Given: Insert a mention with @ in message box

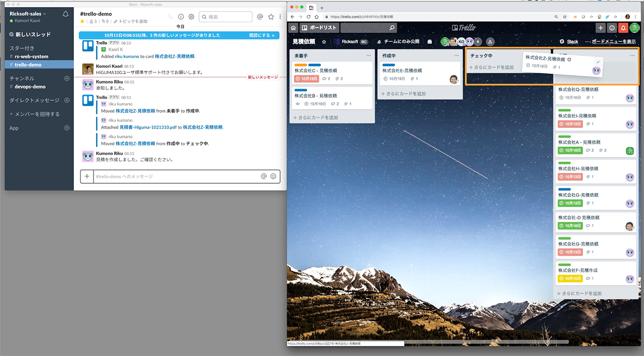Looking at the screenshot, I should click(264, 176).
